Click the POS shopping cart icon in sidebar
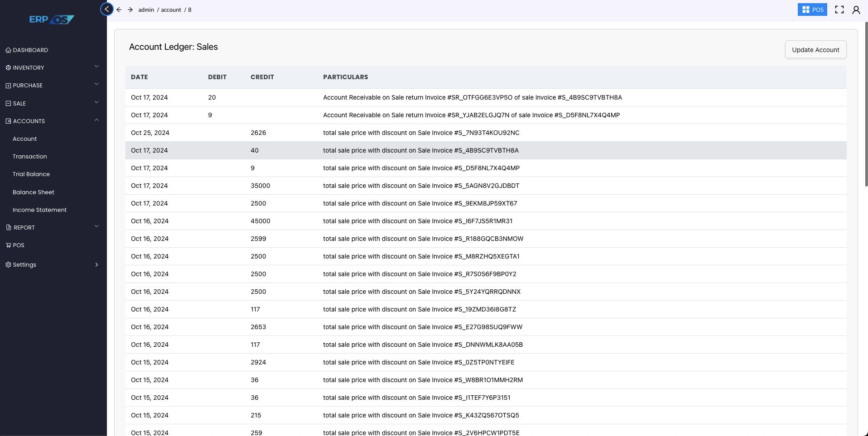Screen dimensions: 868x436 8,245
